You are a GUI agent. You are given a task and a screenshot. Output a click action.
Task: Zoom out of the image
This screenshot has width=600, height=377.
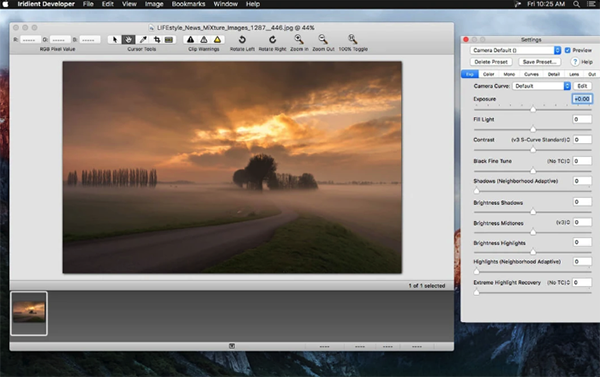pyautogui.click(x=323, y=39)
